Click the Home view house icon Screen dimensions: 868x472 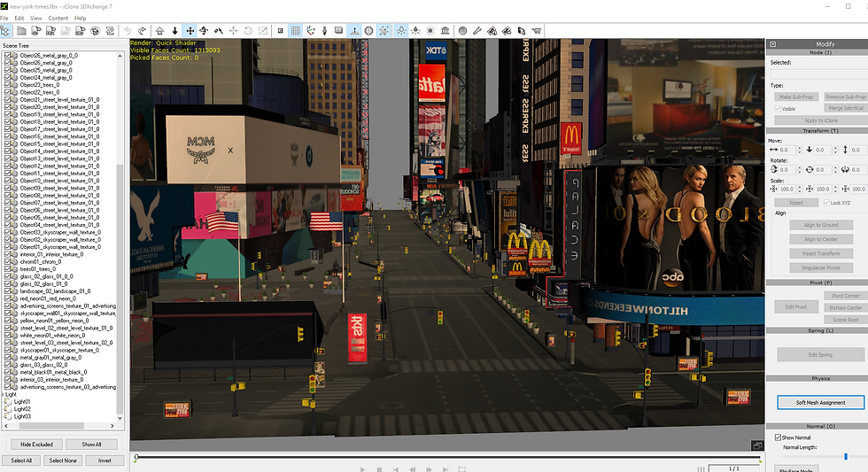coord(159,31)
